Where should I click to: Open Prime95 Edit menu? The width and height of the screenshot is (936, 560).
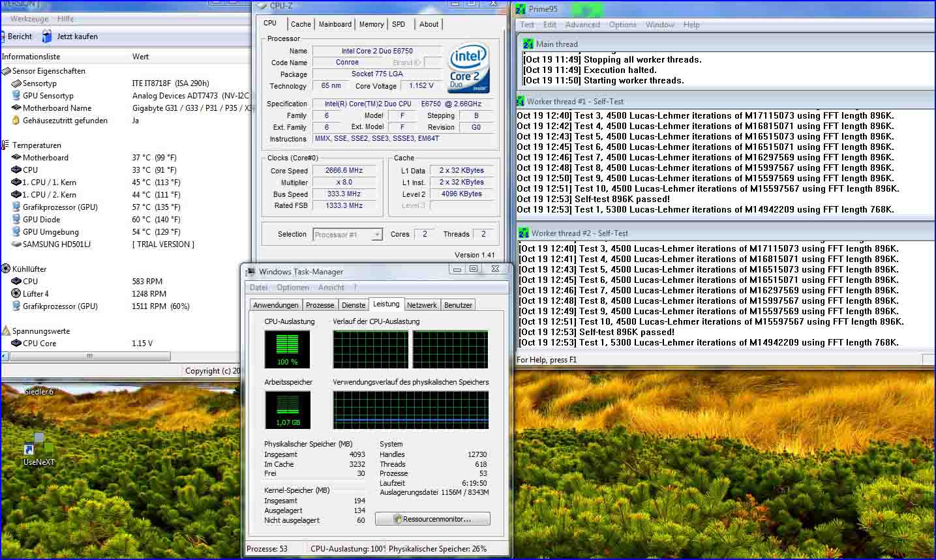550,25
